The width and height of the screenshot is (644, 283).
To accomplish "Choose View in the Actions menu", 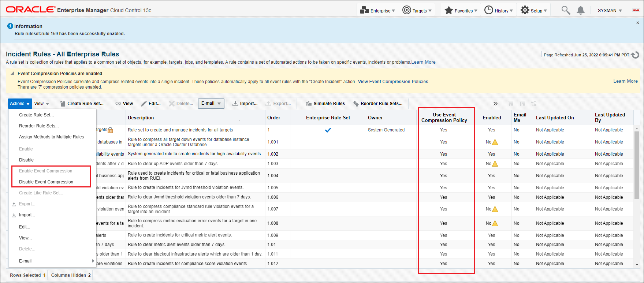I will coord(25,238).
